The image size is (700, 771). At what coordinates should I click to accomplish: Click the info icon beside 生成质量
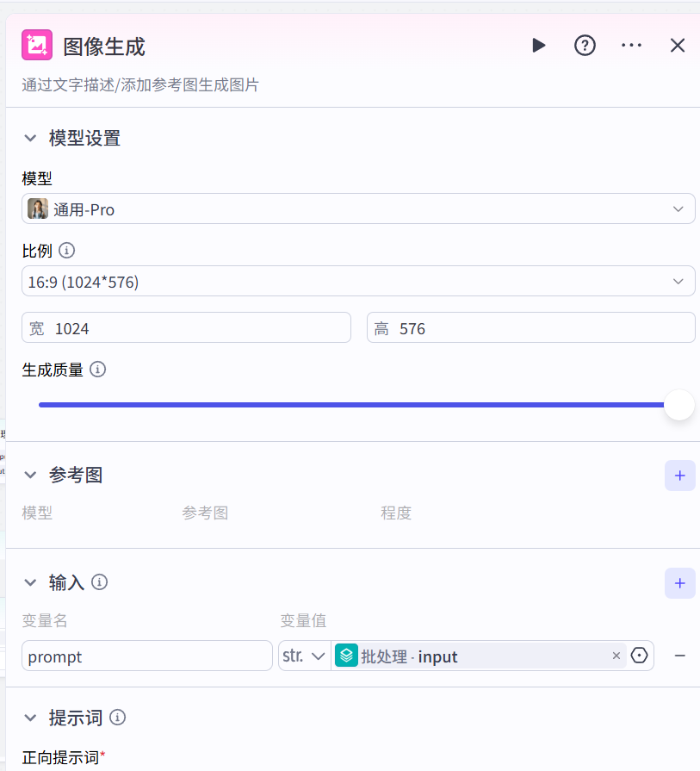(x=98, y=370)
